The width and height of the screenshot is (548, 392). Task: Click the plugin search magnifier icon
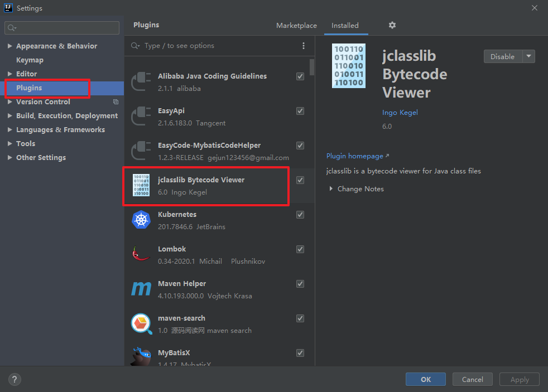(135, 46)
